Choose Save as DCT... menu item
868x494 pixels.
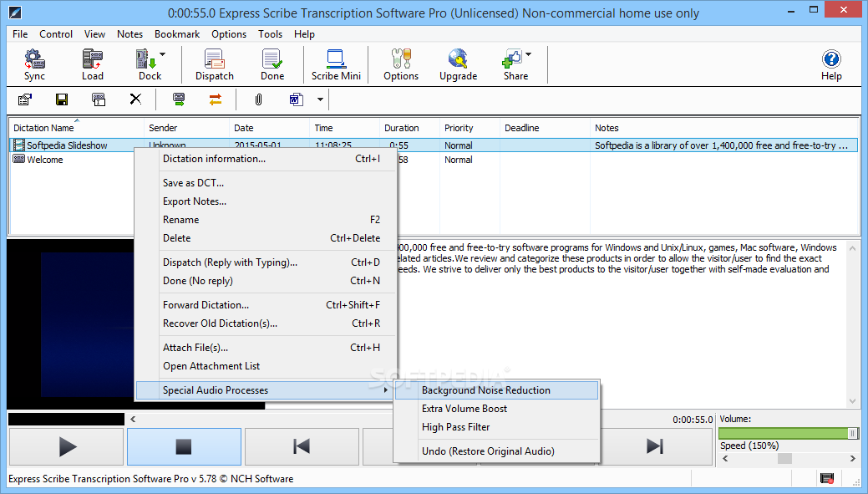[x=266, y=183]
